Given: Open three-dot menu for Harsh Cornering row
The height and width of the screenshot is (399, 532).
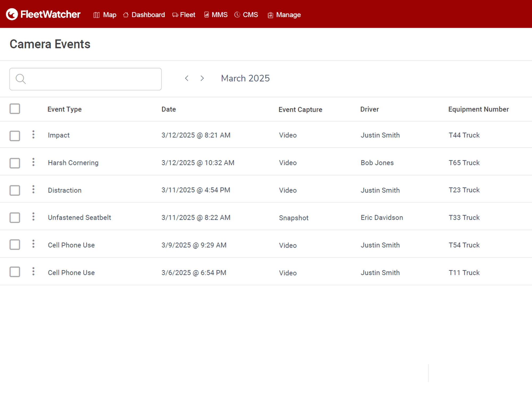Looking at the screenshot, I should coord(33,162).
